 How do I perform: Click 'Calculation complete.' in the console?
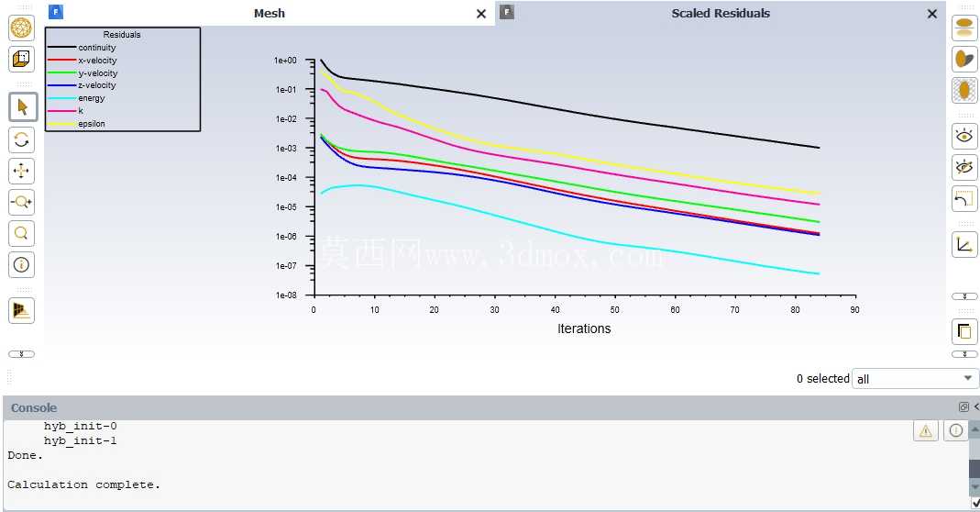(x=83, y=484)
